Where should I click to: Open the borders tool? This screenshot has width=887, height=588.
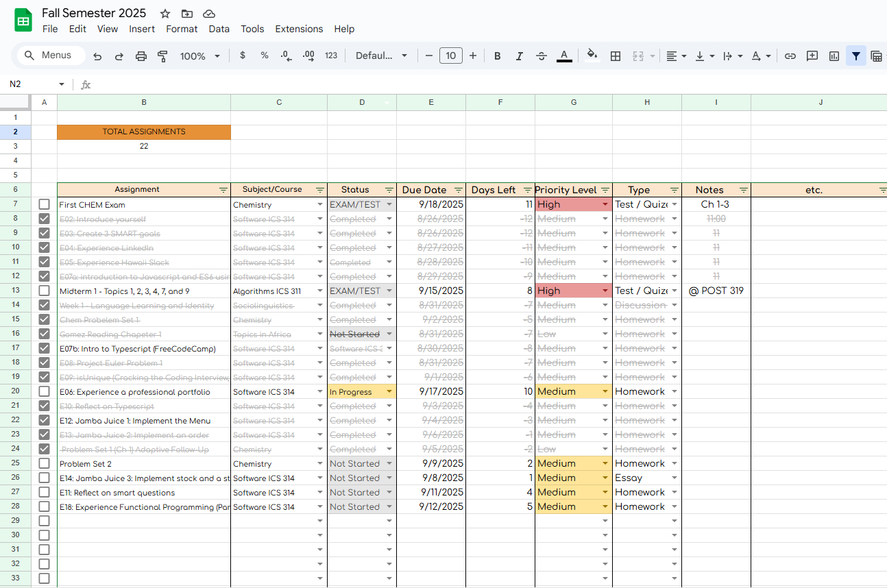click(x=616, y=56)
